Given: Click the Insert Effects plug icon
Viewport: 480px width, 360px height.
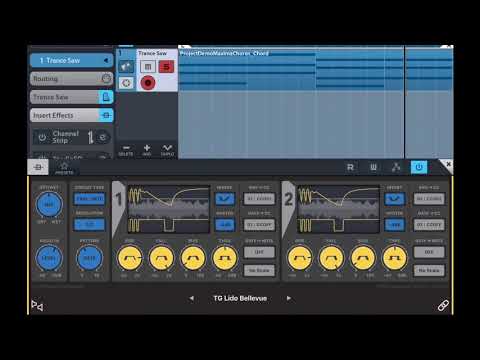Looking at the screenshot, I should [x=106, y=115].
